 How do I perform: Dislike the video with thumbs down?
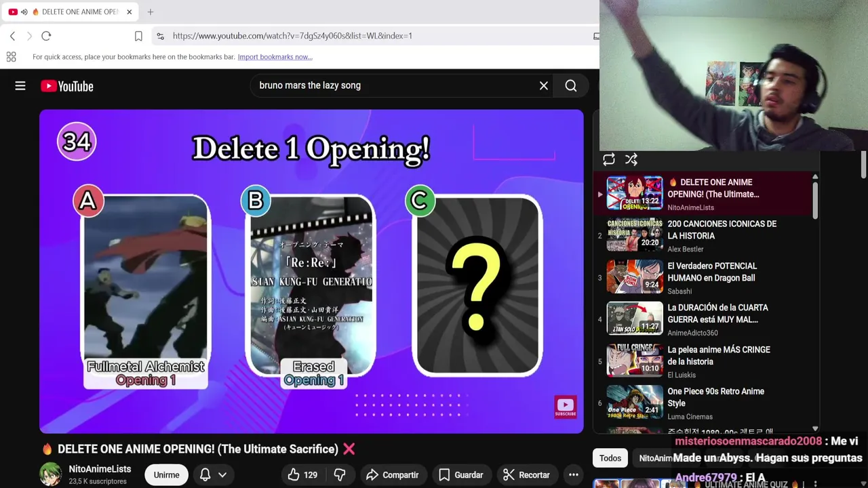pyautogui.click(x=340, y=475)
